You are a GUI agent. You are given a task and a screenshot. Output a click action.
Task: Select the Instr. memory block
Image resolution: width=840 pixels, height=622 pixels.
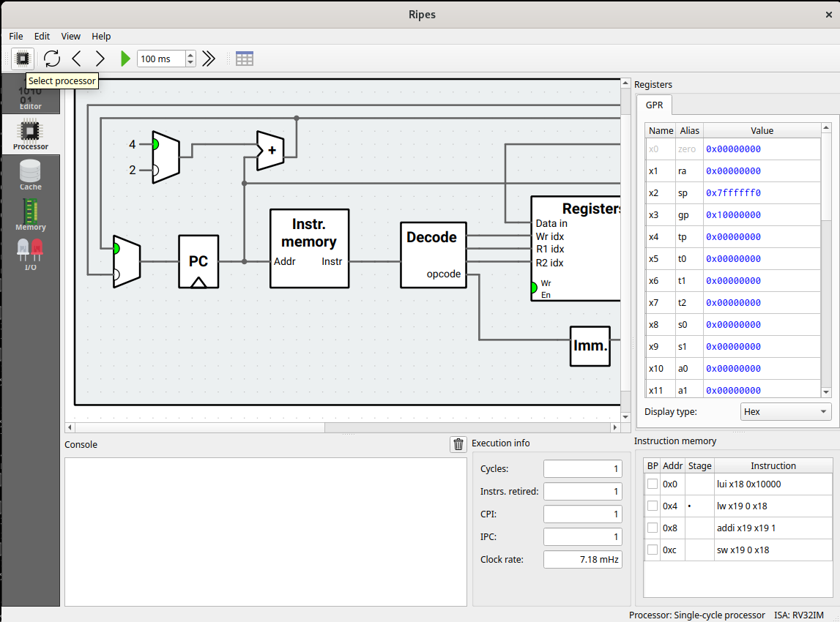point(309,248)
